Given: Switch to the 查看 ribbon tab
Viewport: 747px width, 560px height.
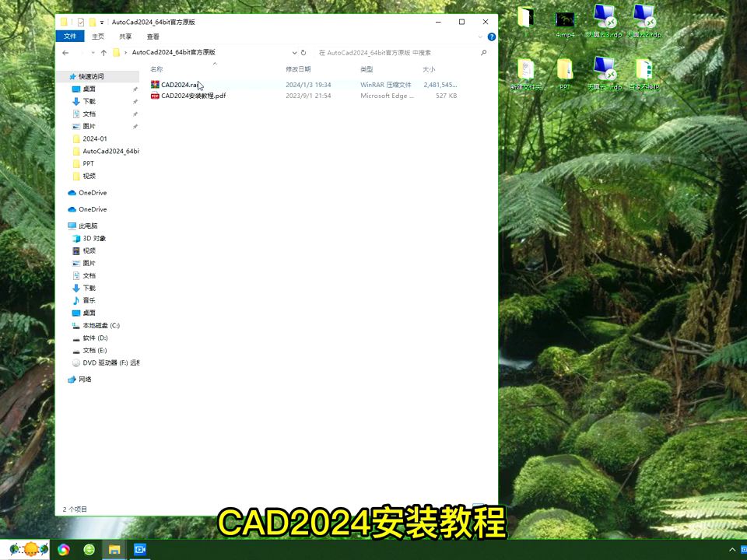Looking at the screenshot, I should pos(153,36).
